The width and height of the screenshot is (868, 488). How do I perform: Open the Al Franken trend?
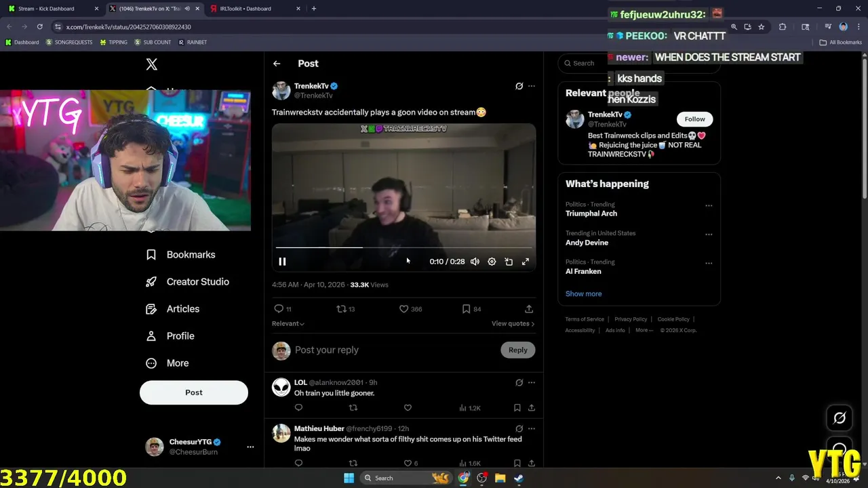click(x=583, y=272)
